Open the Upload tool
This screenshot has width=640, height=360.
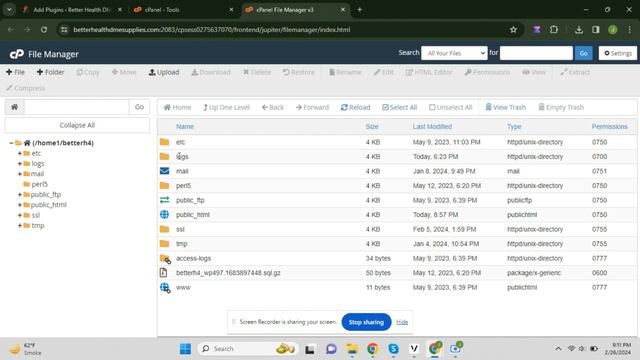click(x=164, y=72)
